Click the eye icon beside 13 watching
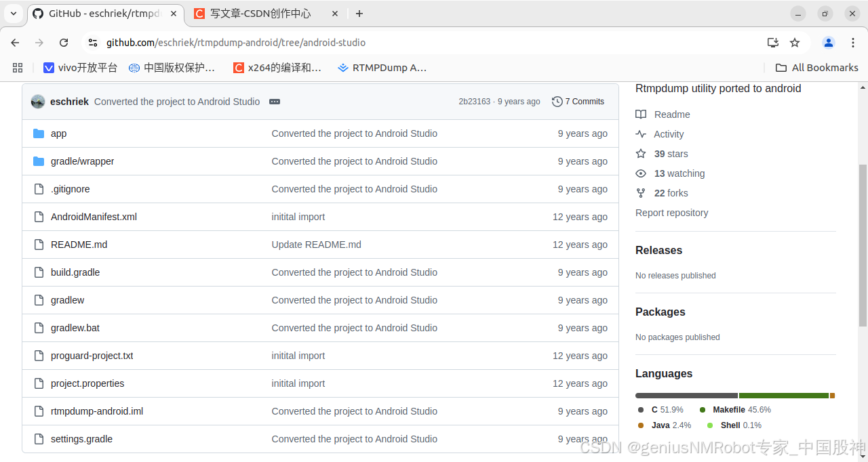 coord(641,173)
